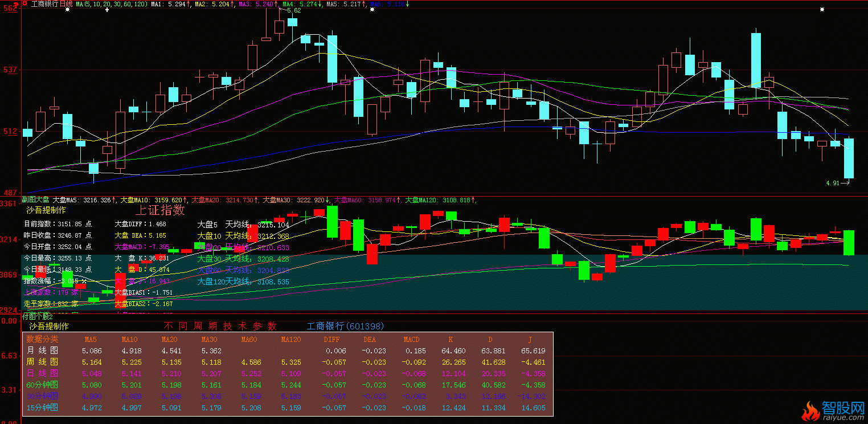Screen dimensions: 868x424
Task: Click the 工商银行(601398) stock code label
Action: pyautogui.click(x=345, y=327)
